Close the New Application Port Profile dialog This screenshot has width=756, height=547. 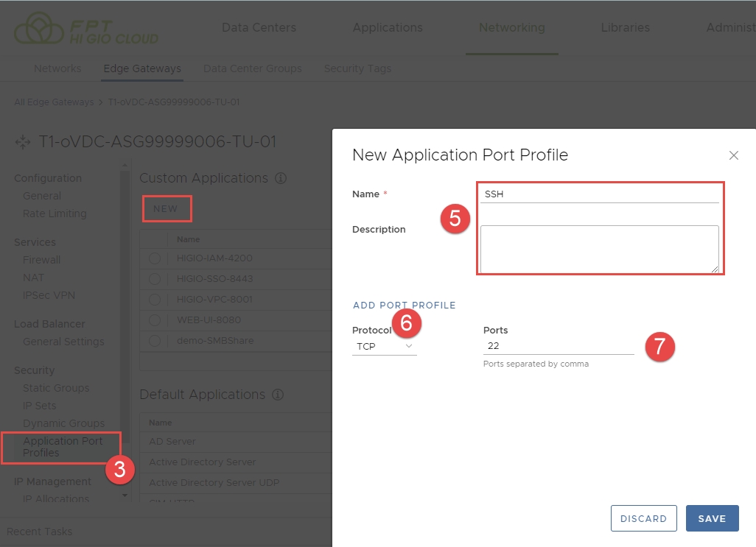(733, 155)
